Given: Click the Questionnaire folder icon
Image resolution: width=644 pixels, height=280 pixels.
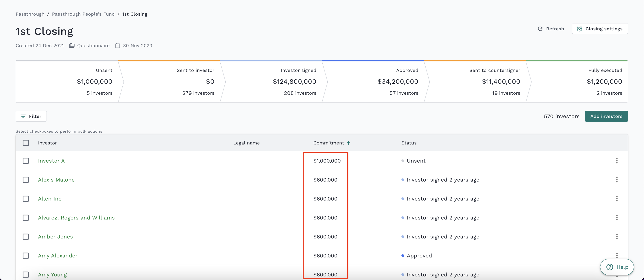Looking at the screenshot, I should [72, 46].
